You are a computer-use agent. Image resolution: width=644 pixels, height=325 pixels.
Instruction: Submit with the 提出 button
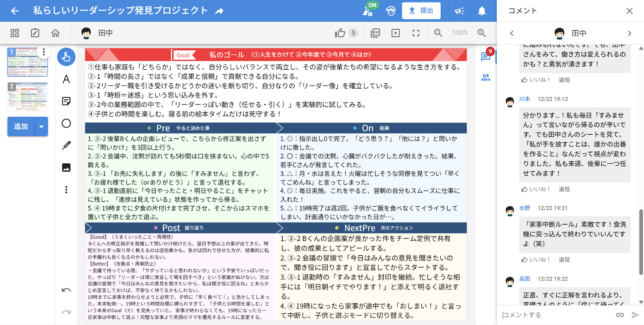(421, 11)
